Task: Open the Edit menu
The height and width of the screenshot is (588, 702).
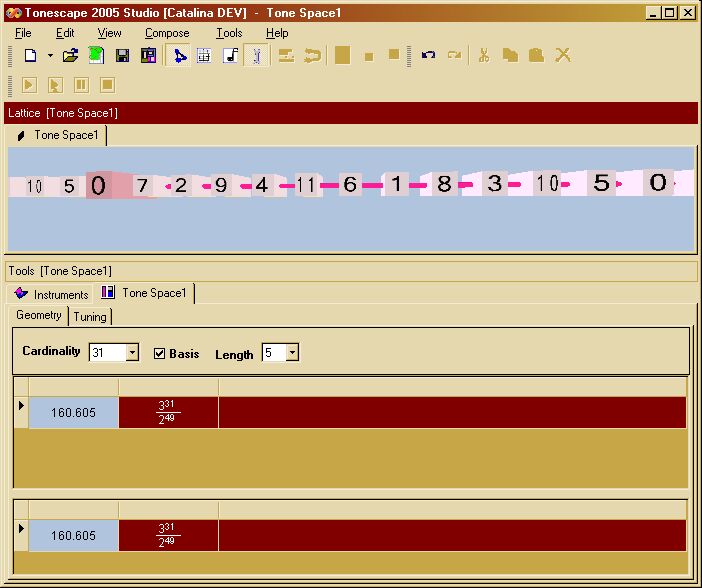Action: (65, 33)
